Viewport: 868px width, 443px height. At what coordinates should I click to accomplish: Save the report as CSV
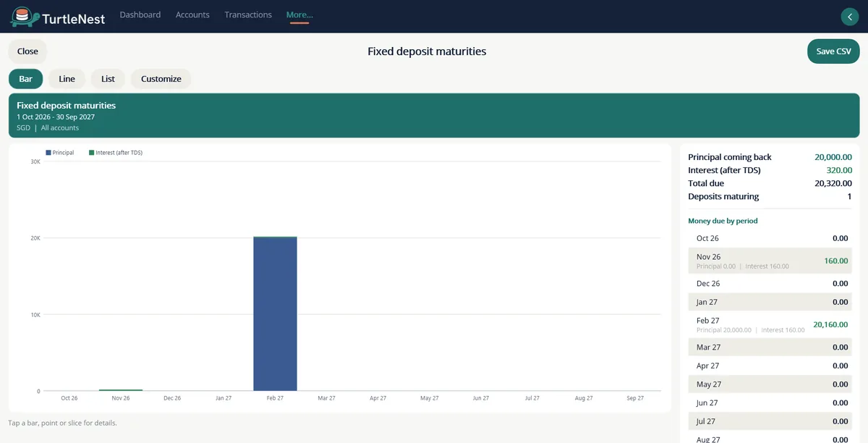point(833,51)
